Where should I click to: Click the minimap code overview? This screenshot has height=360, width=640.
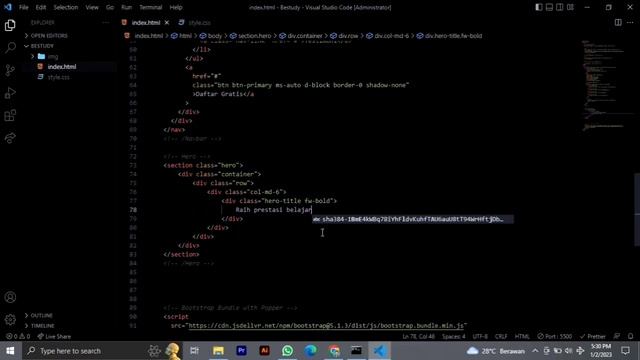click(604, 86)
